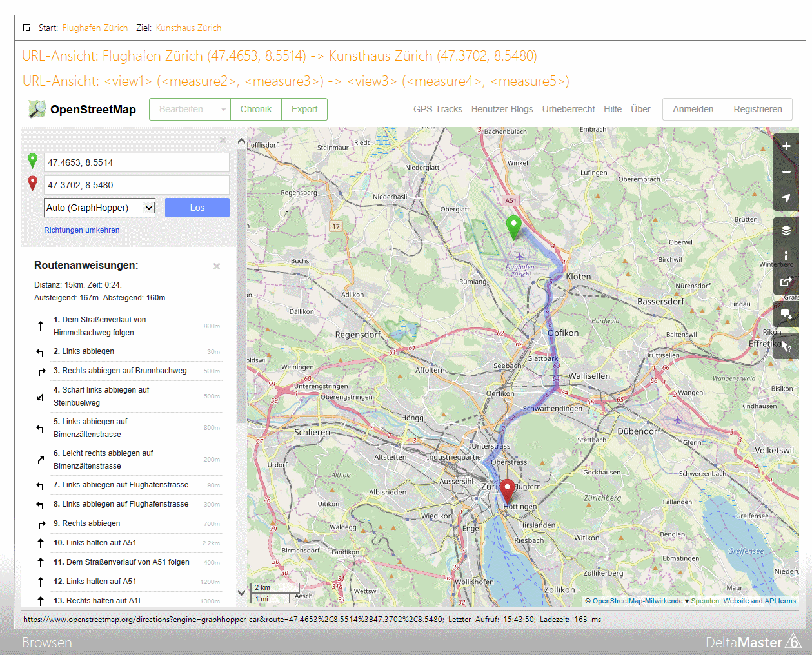Select step '13. Rechts halten auf A1L'
Viewport: 812px width, 655px height.
129,601
